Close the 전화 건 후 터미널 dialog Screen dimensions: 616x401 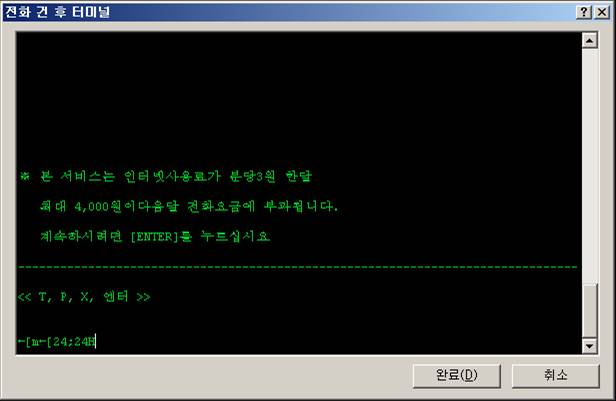pyautogui.click(x=602, y=12)
